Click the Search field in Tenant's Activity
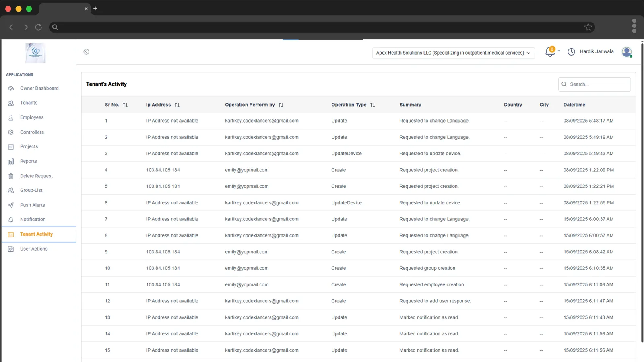The width and height of the screenshot is (644, 362). (594, 84)
